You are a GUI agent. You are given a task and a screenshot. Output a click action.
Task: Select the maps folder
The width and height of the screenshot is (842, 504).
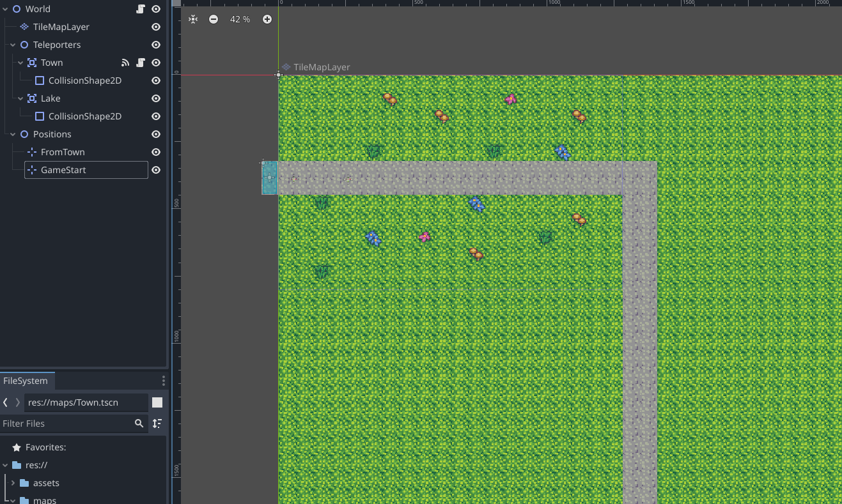click(x=45, y=500)
